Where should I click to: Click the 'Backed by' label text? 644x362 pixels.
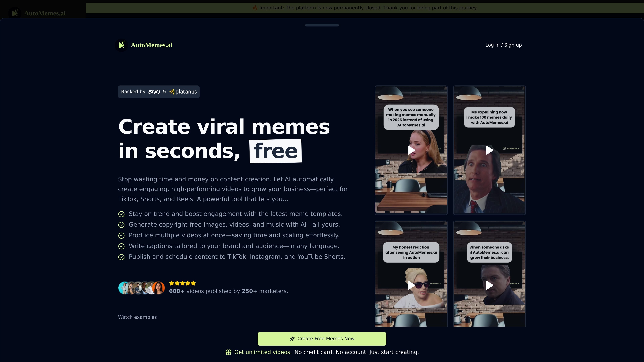(x=133, y=92)
